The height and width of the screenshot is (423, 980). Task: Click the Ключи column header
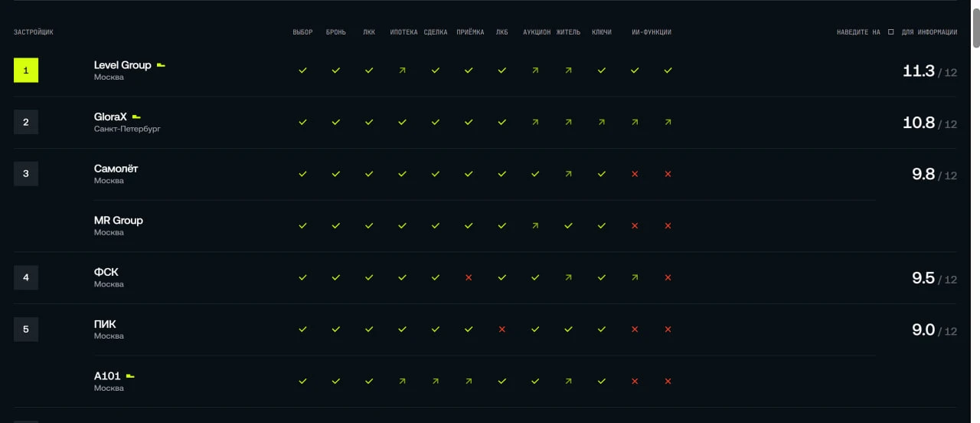point(602,32)
